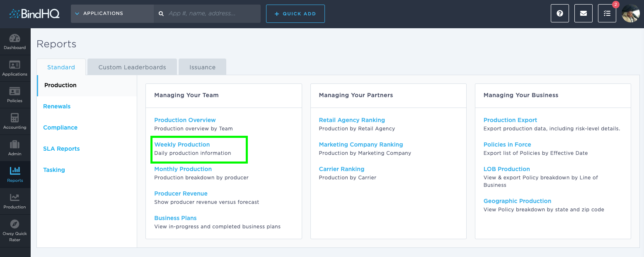Open the Production Overview report
The height and width of the screenshot is (257, 644).
(185, 120)
